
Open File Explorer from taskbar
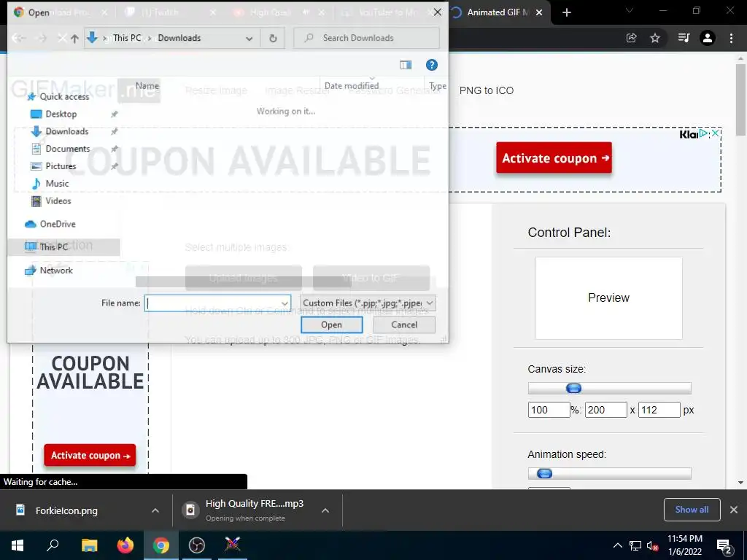[89, 545]
